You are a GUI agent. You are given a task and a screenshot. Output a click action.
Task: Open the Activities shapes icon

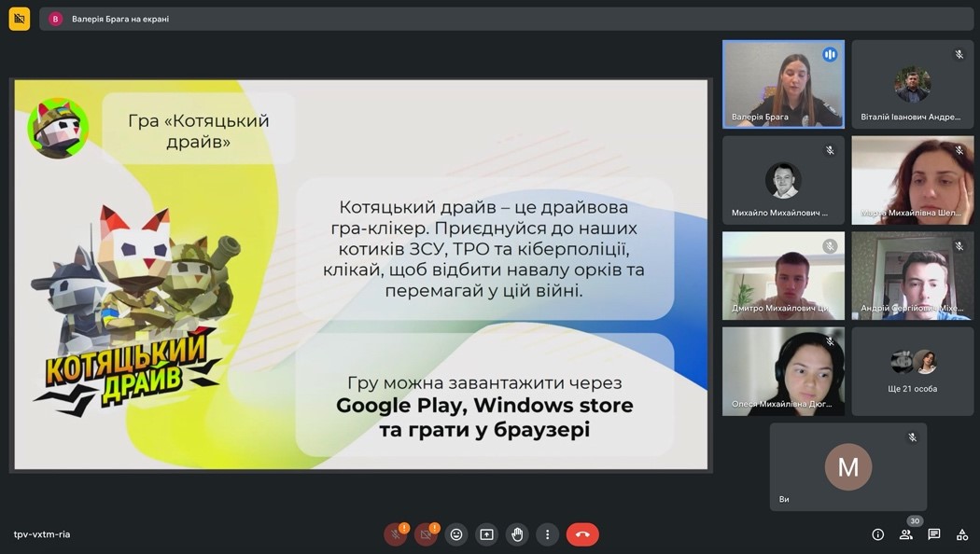point(962,534)
